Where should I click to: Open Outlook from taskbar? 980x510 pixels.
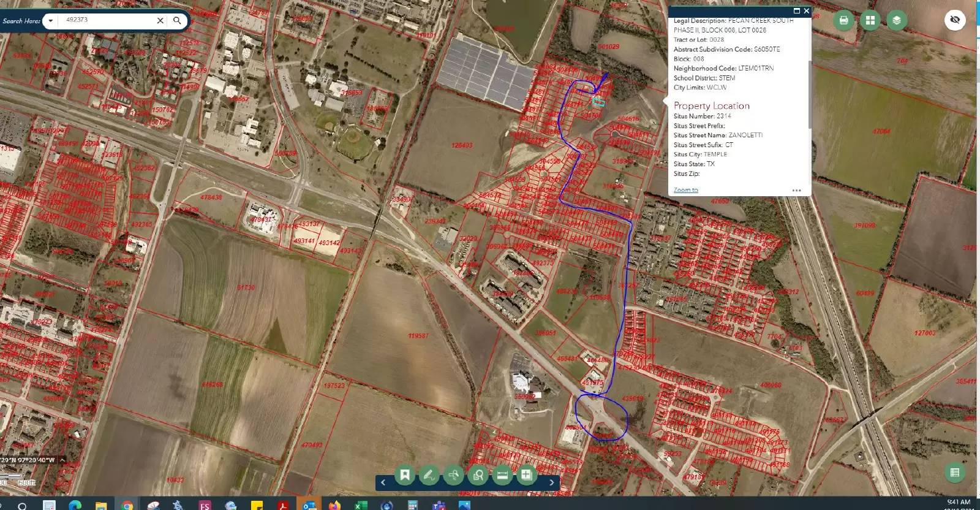309,504
